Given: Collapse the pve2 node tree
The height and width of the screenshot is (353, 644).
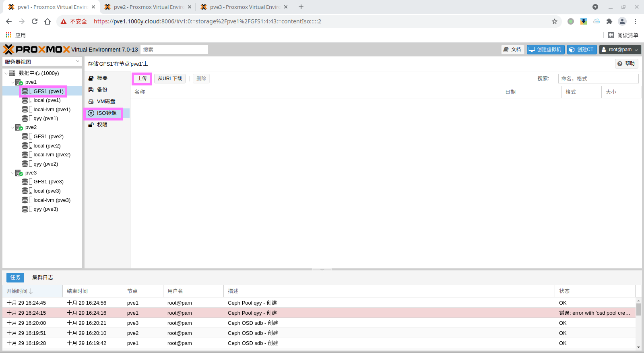Looking at the screenshot, I should [x=12, y=127].
